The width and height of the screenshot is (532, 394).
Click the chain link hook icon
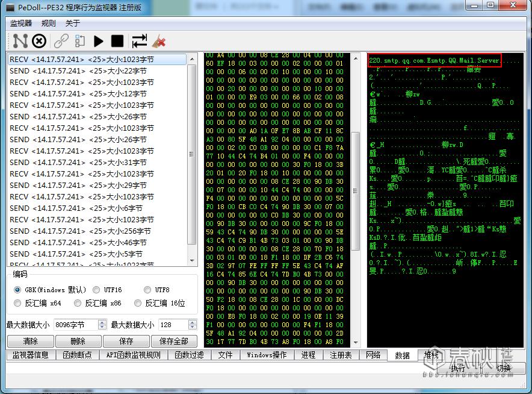[61, 41]
